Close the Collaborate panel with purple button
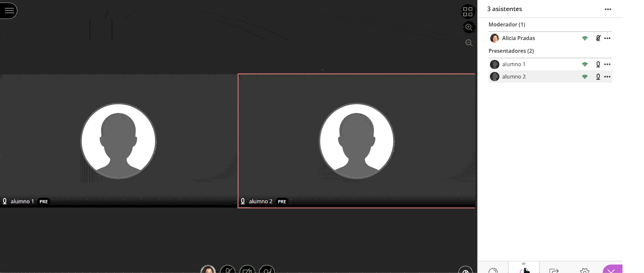Image resolution: width=644 pixels, height=273 pixels. coord(612,269)
